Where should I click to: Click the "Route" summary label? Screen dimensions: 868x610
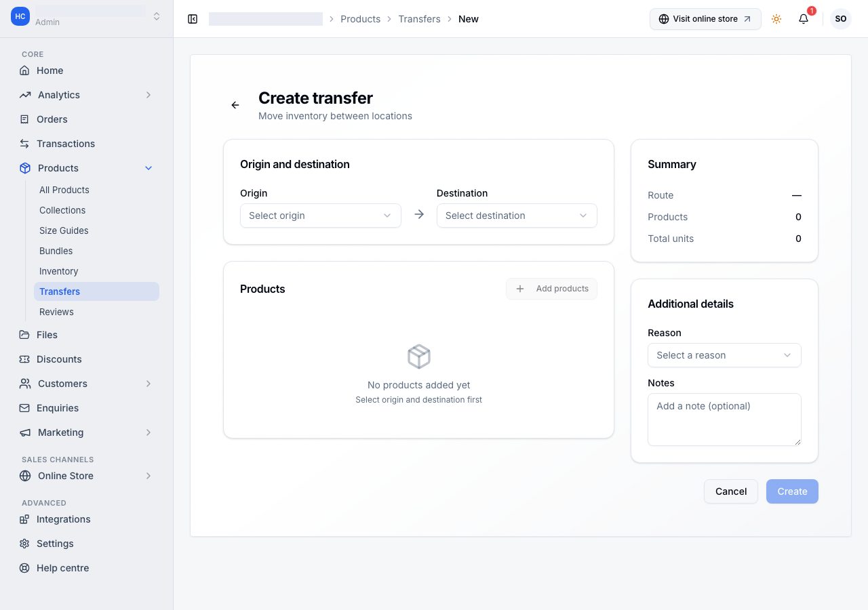(x=660, y=195)
